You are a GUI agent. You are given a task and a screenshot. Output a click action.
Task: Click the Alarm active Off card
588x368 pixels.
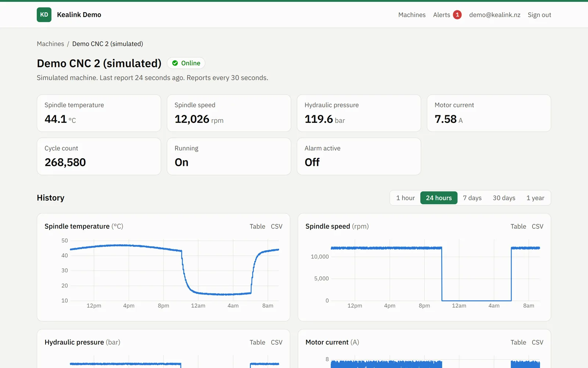point(359,156)
